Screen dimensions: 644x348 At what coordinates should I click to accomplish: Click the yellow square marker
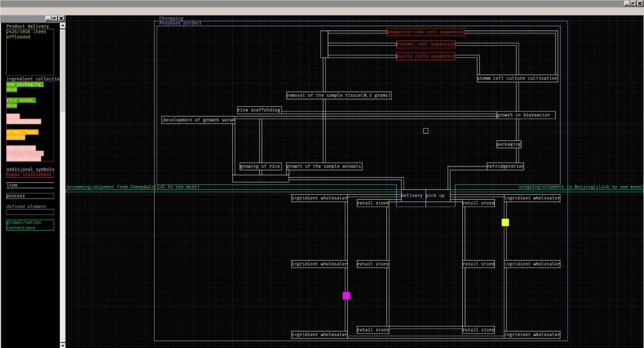[x=505, y=222]
